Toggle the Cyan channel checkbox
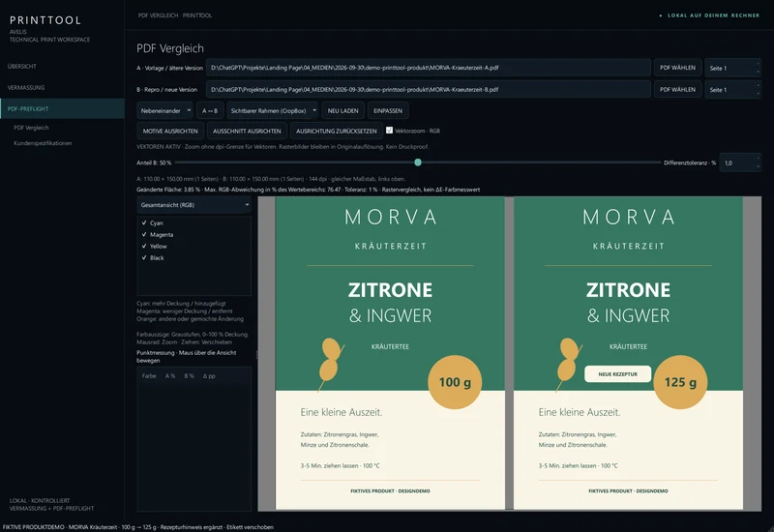Image resolution: width=774 pixels, height=532 pixels. [x=144, y=223]
